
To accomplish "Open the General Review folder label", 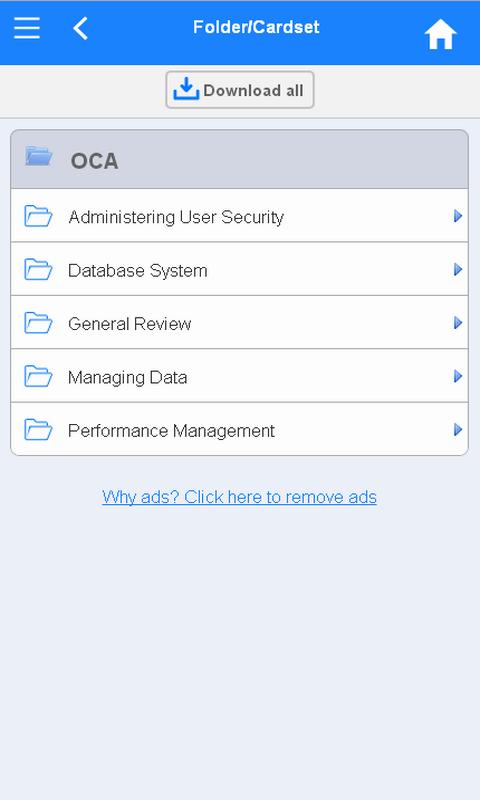I will [130, 323].
